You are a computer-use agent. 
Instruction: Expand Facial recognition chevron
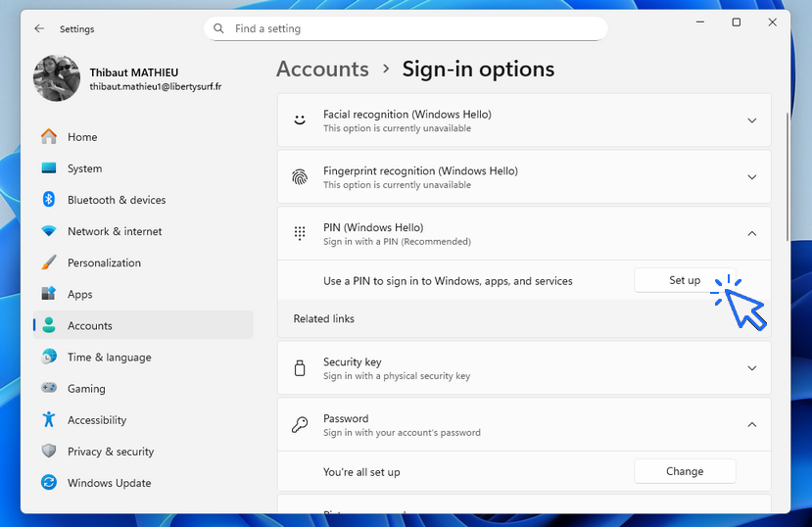click(x=752, y=120)
